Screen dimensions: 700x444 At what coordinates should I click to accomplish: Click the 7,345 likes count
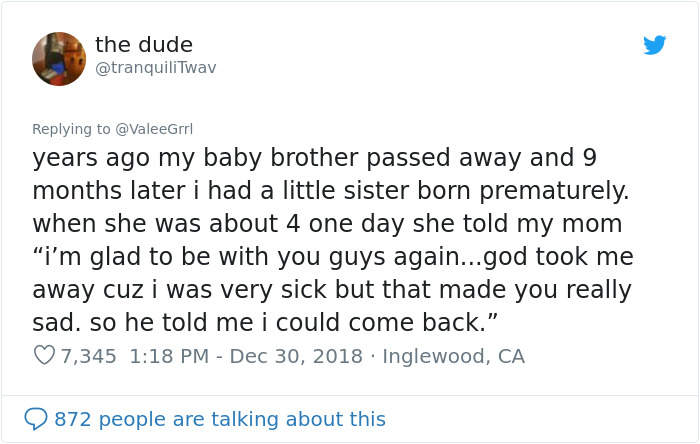pos(89,356)
